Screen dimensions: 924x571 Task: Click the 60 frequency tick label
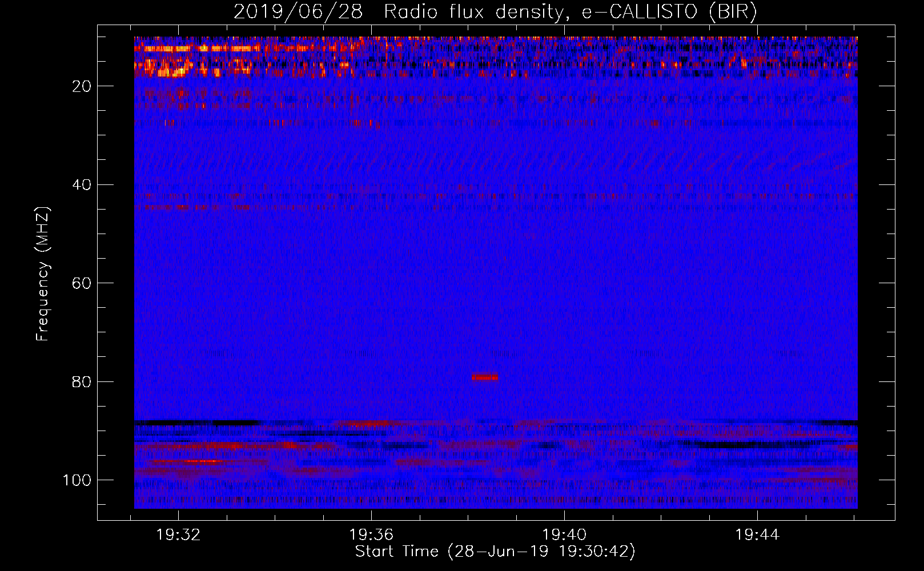tap(82, 283)
